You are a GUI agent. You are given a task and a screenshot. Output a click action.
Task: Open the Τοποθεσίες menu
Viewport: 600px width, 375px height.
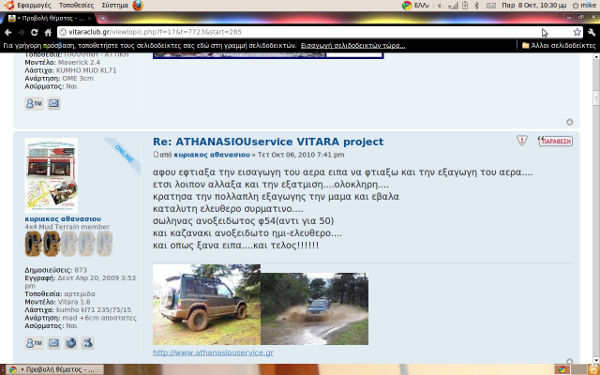point(76,5)
